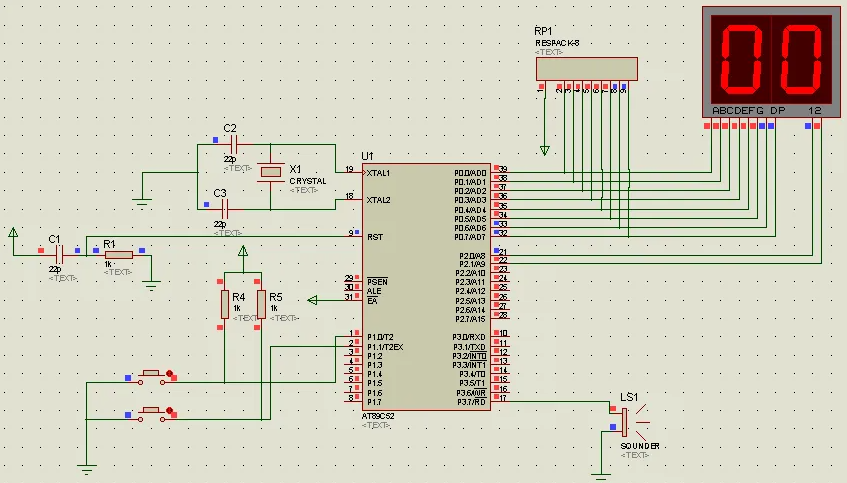Viewport: 847px width, 483px height.
Task: Click the P3.2/INT0 pin label
Action: 469,356
